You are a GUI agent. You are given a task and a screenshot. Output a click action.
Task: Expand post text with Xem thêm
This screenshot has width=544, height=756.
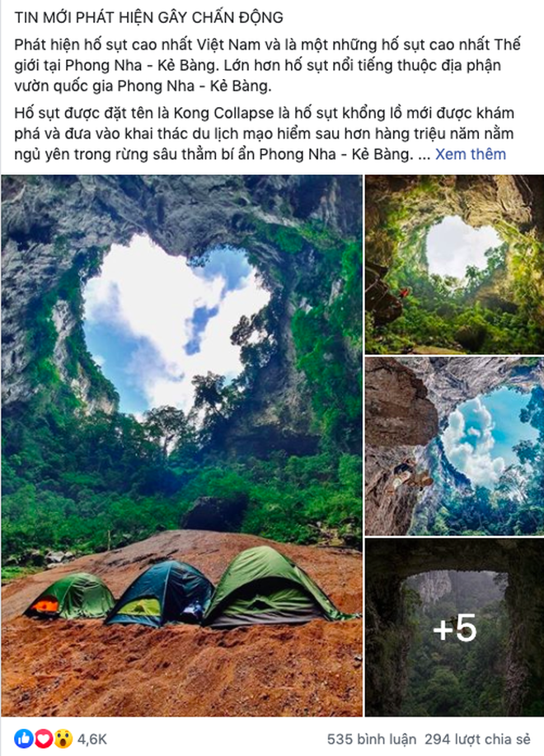click(x=470, y=154)
